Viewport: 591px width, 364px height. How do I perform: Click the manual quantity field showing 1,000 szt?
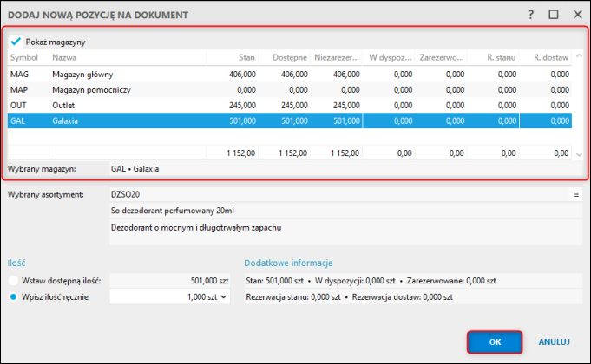pos(169,297)
